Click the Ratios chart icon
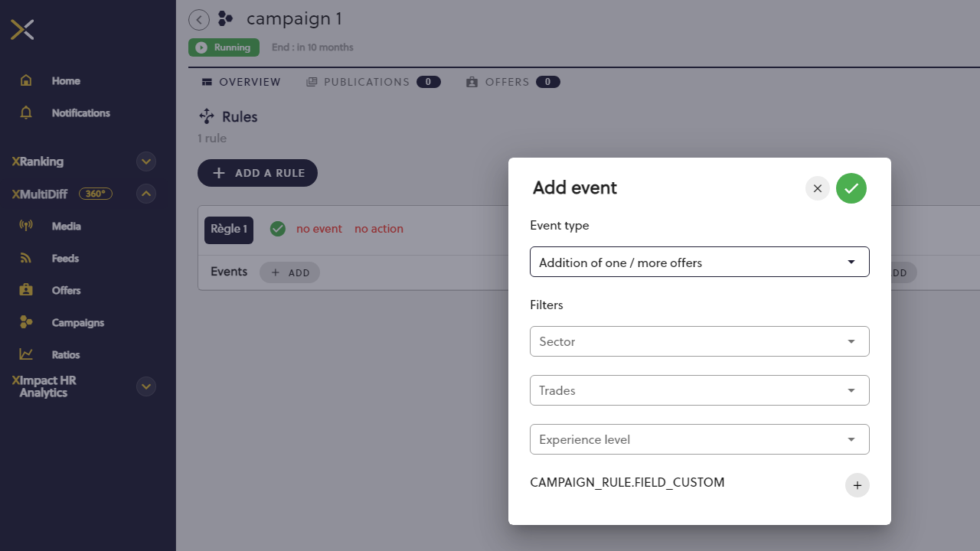The width and height of the screenshot is (980, 551). point(26,354)
